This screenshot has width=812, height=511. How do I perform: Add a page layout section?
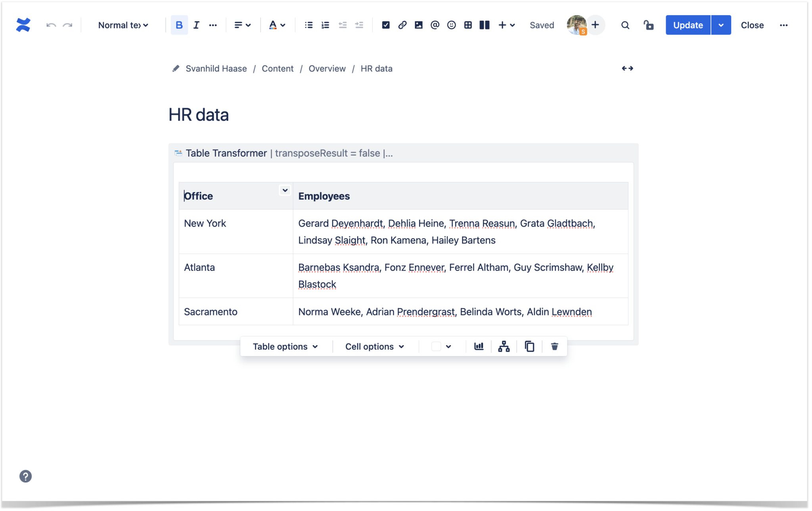coord(484,25)
